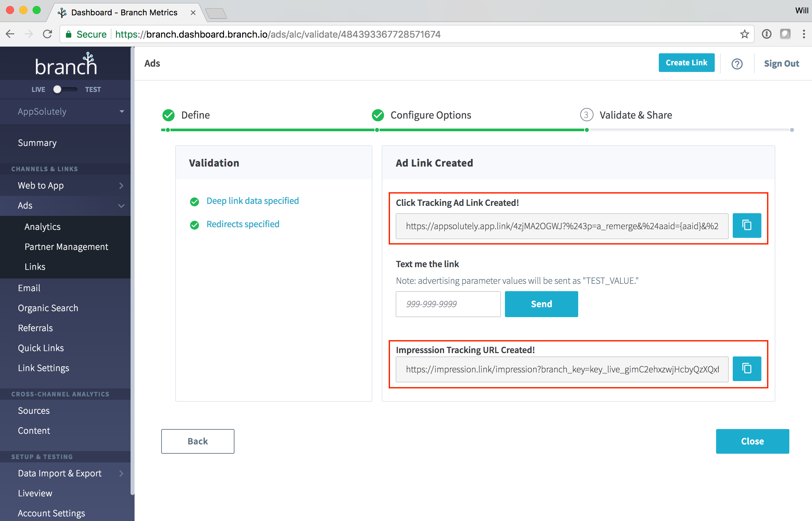The height and width of the screenshot is (521, 812).
Task: Copy the Impression Tracking URL
Action: point(747,369)
